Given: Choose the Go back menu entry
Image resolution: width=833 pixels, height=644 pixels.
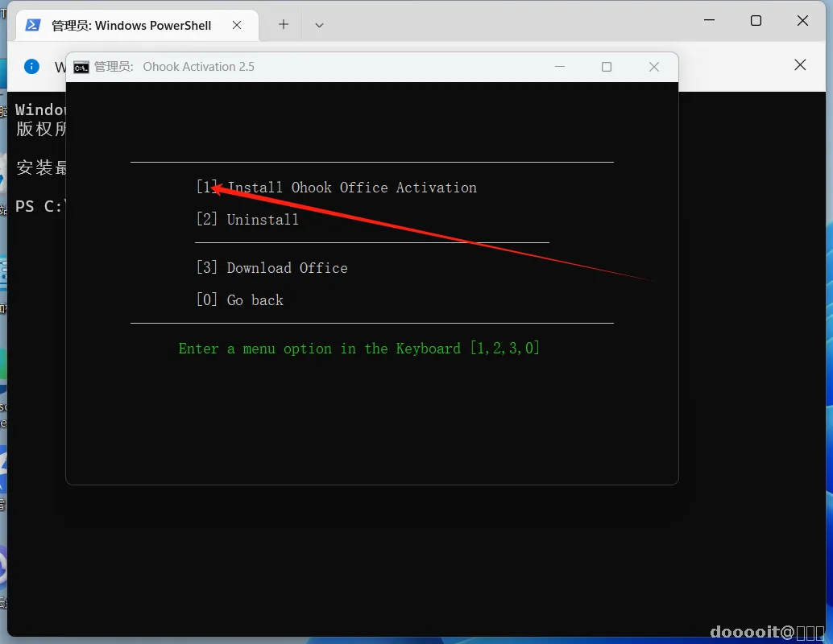Looking at the screenshot, I should 239,300.
